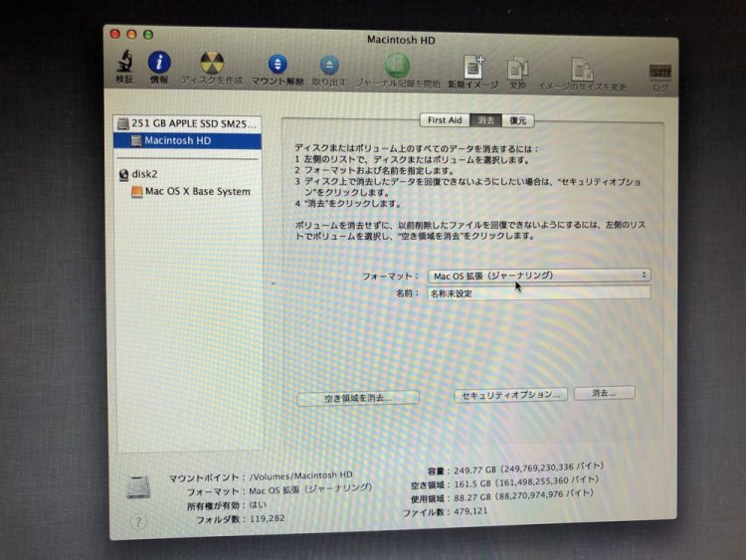Click the Resize Image (イメージのサイズを変更) icon
746x560 pixels.
[582, 70]
